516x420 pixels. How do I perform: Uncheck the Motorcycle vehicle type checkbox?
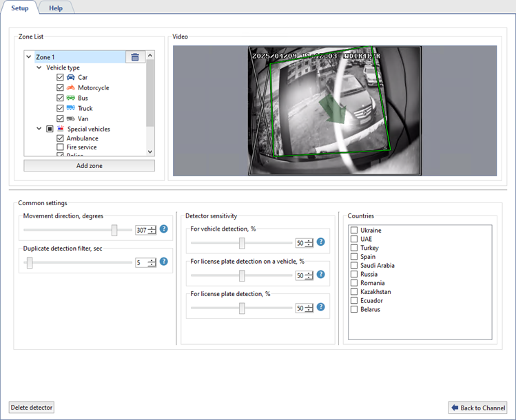(x=61, y=88)
